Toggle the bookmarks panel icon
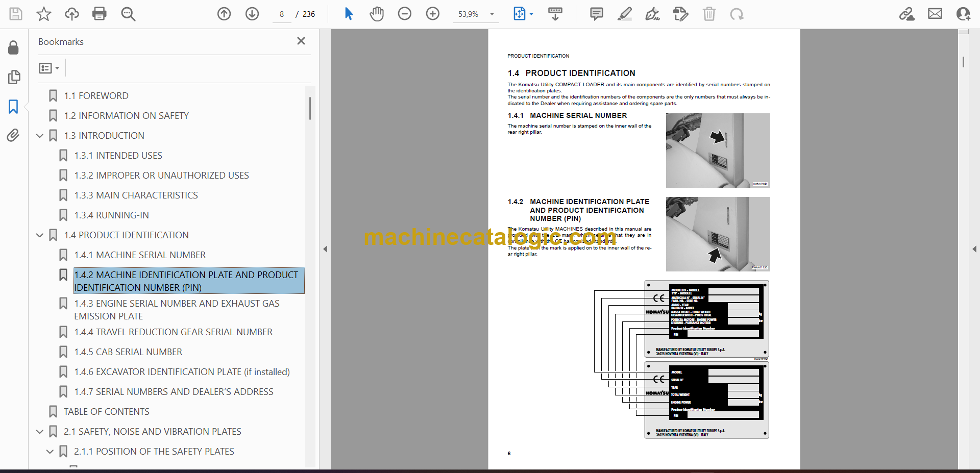The width and height of the screenshot is (980, 473). pyautogui.click(x=14, y=106)
